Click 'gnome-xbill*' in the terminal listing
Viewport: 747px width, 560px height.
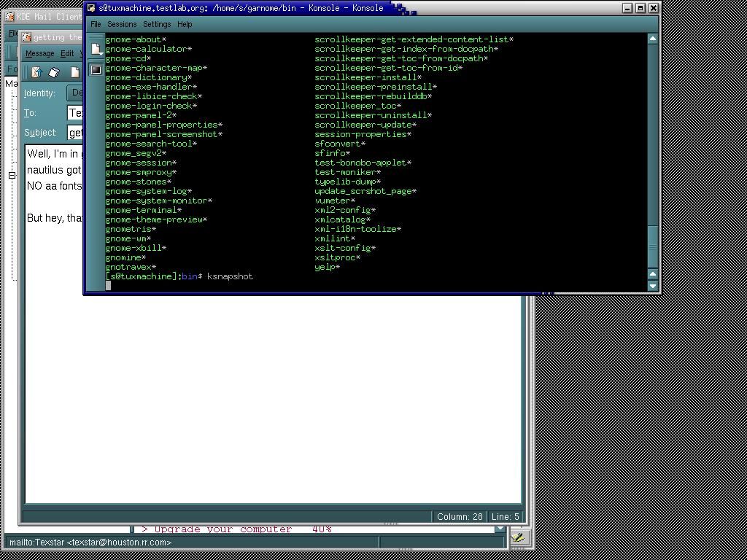click(x=136, y=248)
